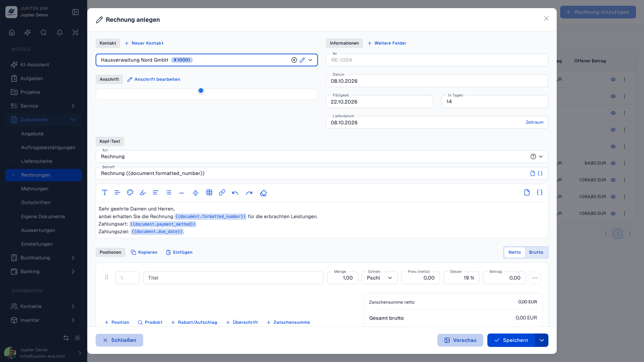Screen dimensions: 644x362
Task: Clear the selected contact with the X icon
Action: tap(294, 60)
